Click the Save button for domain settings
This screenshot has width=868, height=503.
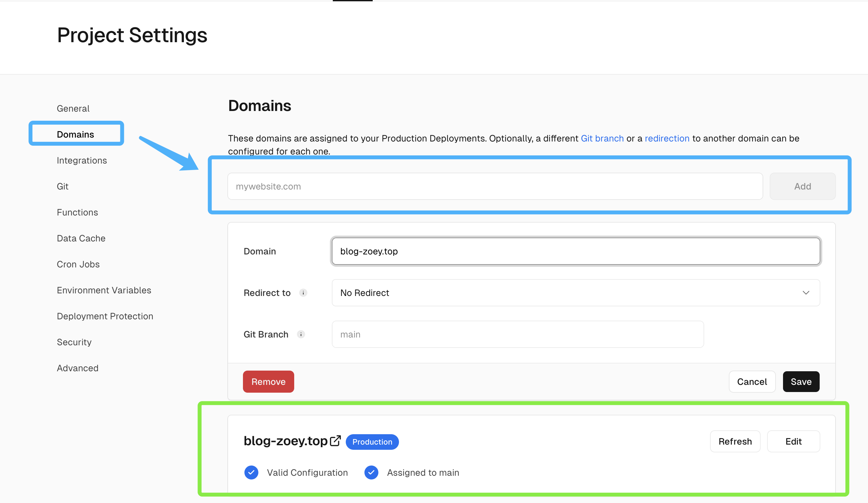click(x=801, y=381)
